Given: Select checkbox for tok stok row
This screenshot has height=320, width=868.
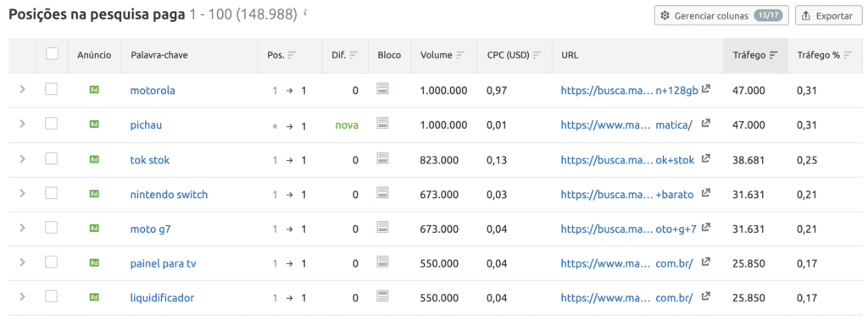Looking at the screenshot, I should 52,159.
